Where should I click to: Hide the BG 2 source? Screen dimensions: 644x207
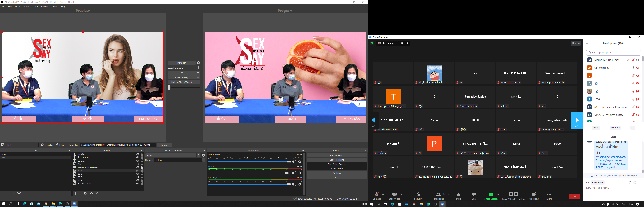coord(137,174)
